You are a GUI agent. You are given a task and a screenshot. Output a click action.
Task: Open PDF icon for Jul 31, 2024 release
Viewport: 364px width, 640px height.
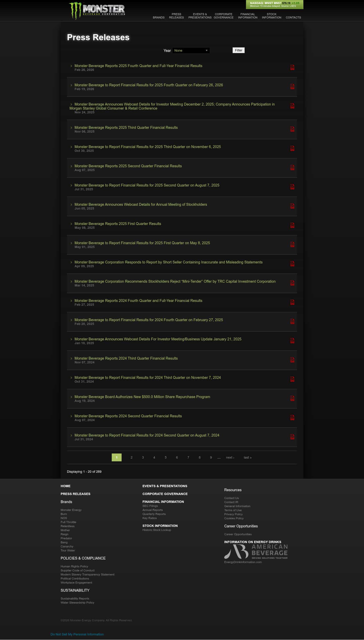[x=292, y=437]
